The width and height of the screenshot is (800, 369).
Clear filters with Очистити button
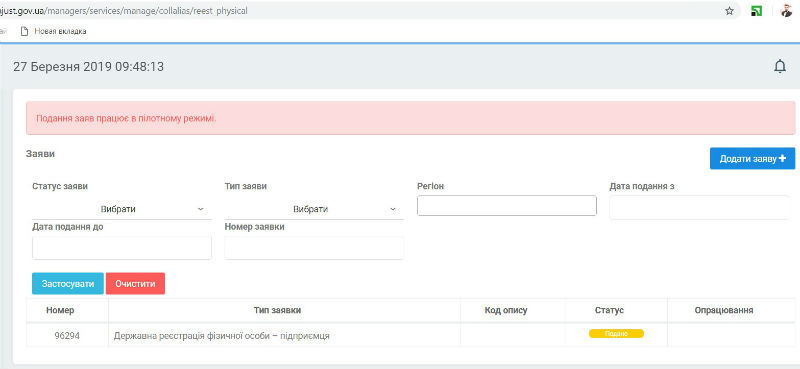click(135, 284)
